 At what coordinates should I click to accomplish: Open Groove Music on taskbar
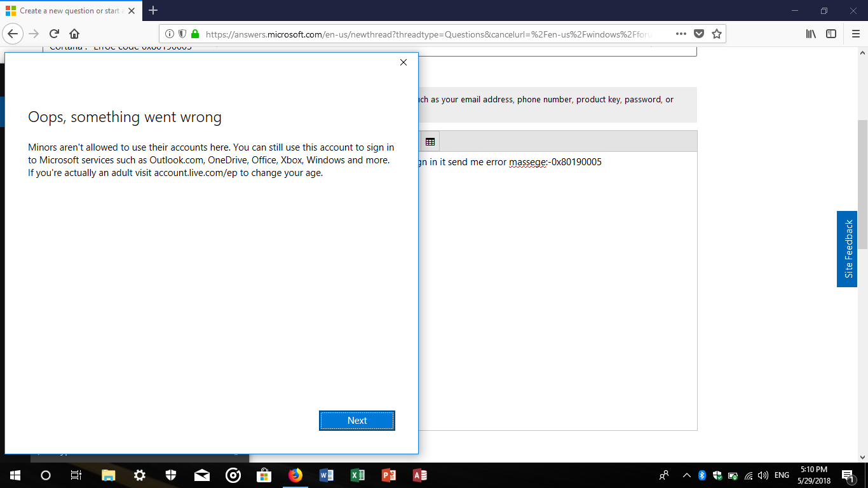(x=233, y=475)
